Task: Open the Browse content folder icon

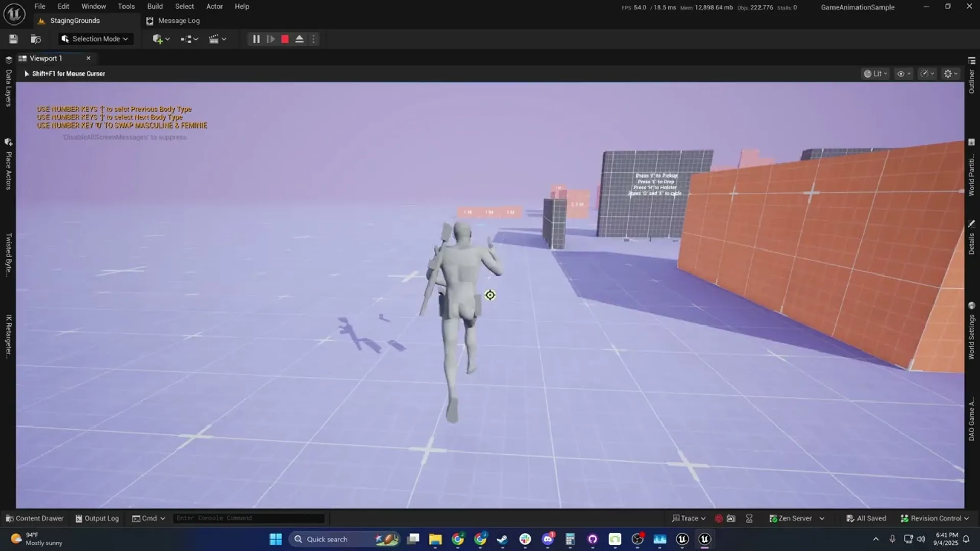Action: tap(36, 39)
